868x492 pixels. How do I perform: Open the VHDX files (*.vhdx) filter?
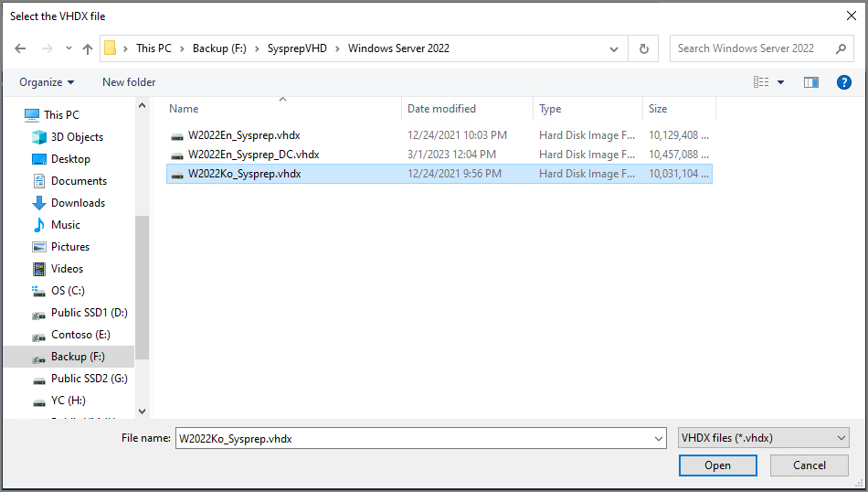point(763,438)
